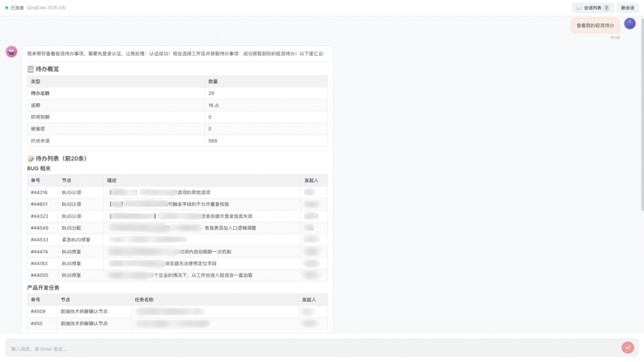Click the BUG分配 node for #44549
The image size is (644, 362).
pyautogui.click(x=71, y=228)
